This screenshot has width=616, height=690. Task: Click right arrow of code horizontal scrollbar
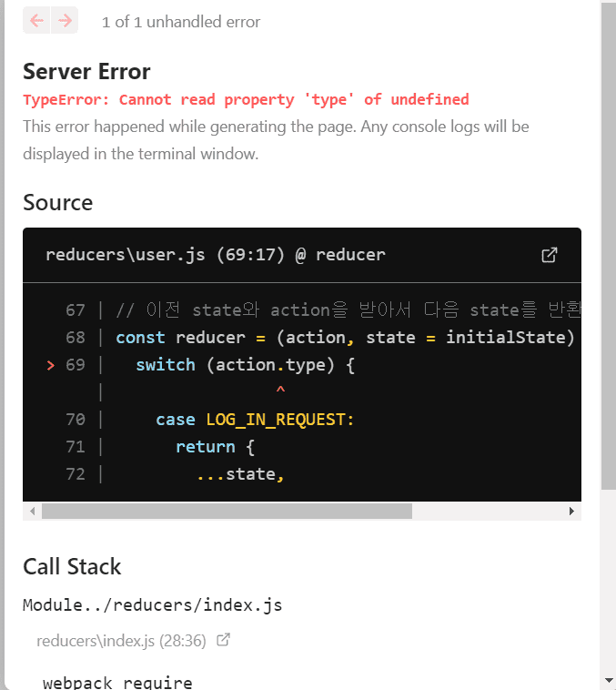(x=571, y=512)
